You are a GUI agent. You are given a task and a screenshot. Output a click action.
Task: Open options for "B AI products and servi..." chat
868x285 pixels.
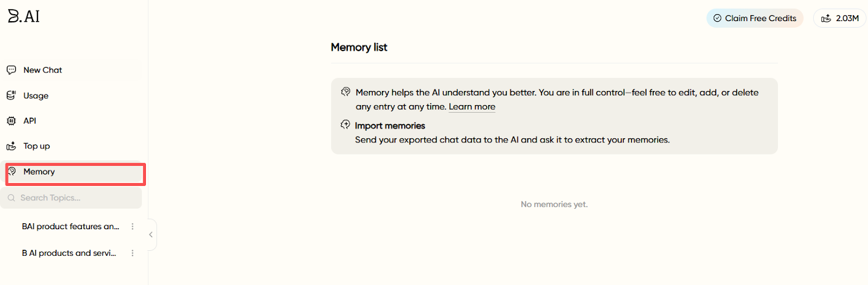(x=132, y=253)
